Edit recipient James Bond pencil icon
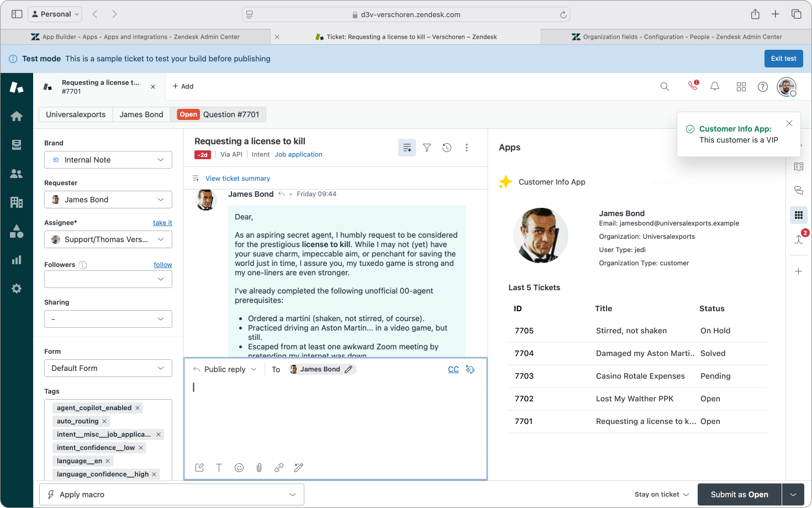This screenshot has width=812, height=508. tap(349, 369)
